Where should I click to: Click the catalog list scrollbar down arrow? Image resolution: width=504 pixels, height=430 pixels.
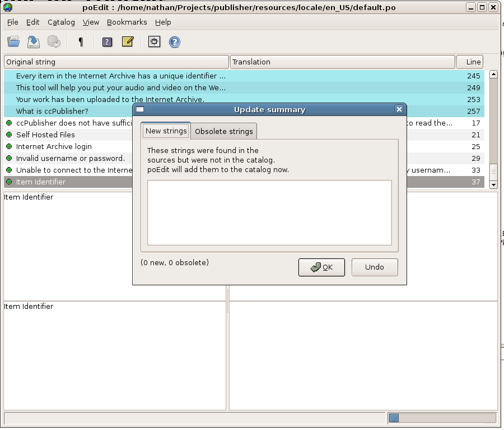tap(493, 185)
